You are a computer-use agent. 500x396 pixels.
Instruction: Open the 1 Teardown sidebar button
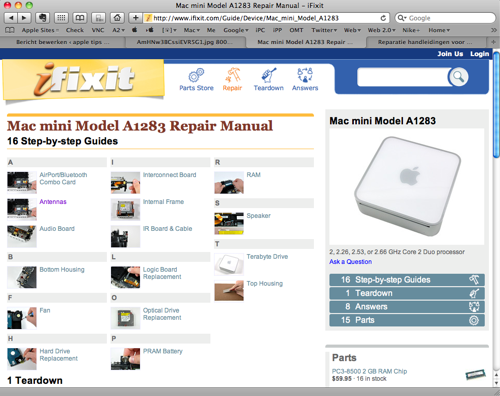(407, 293)
